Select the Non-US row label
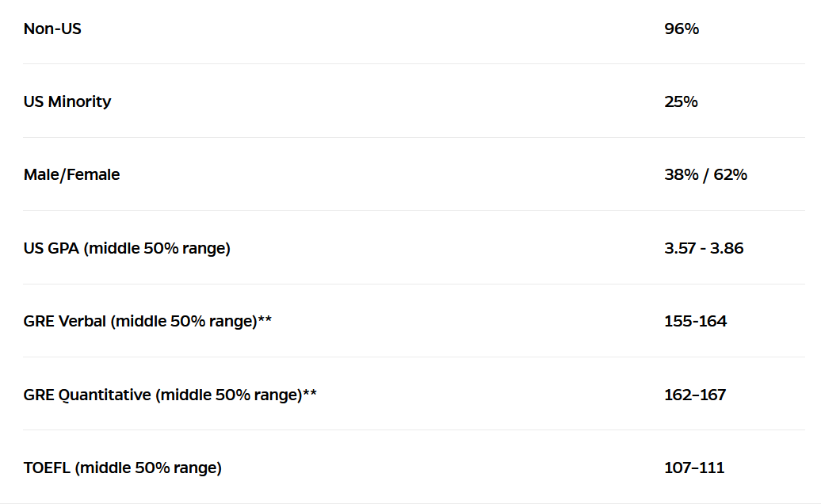This screenshot has width=821, height=504. (52, 29)
